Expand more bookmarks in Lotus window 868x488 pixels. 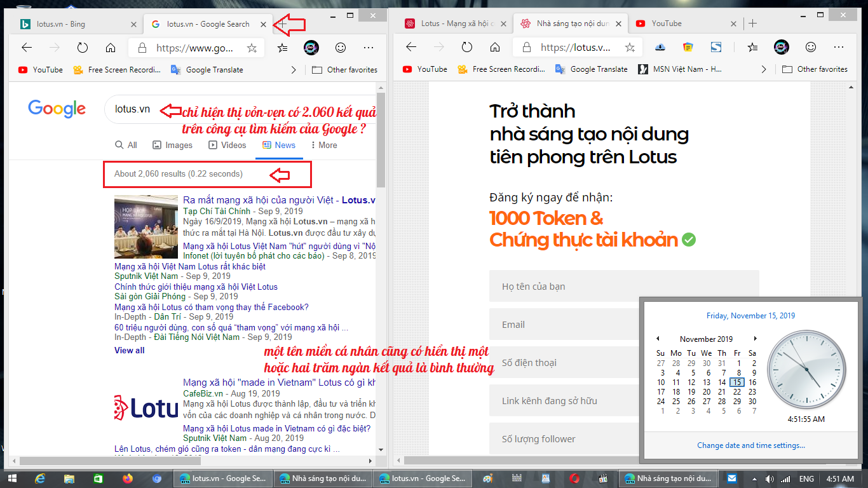point(763,69)
